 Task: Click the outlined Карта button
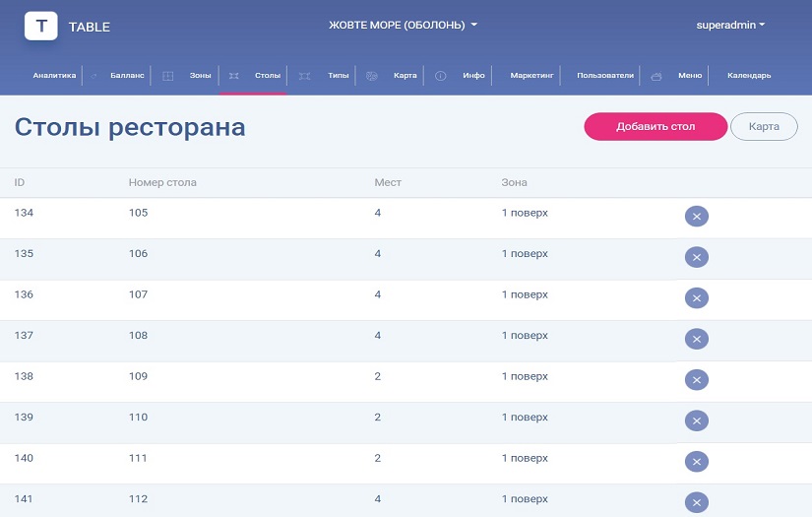click(x=764, y=126)
